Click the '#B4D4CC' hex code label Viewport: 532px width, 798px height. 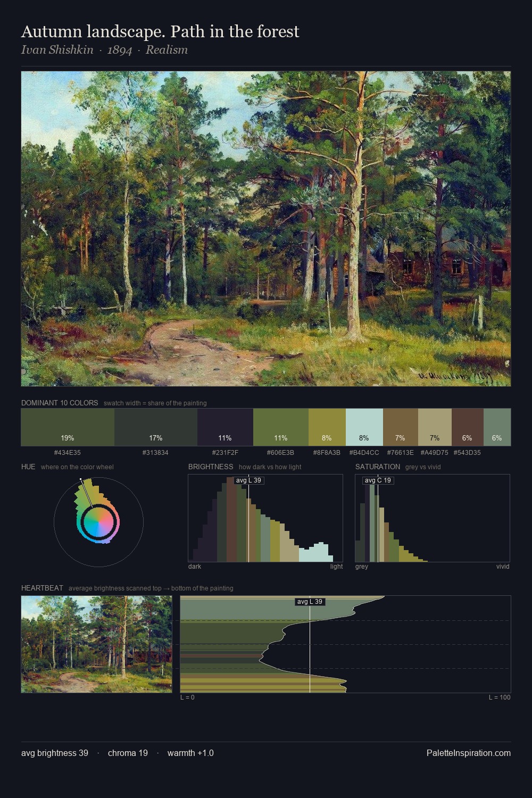[x=364, y=453]
